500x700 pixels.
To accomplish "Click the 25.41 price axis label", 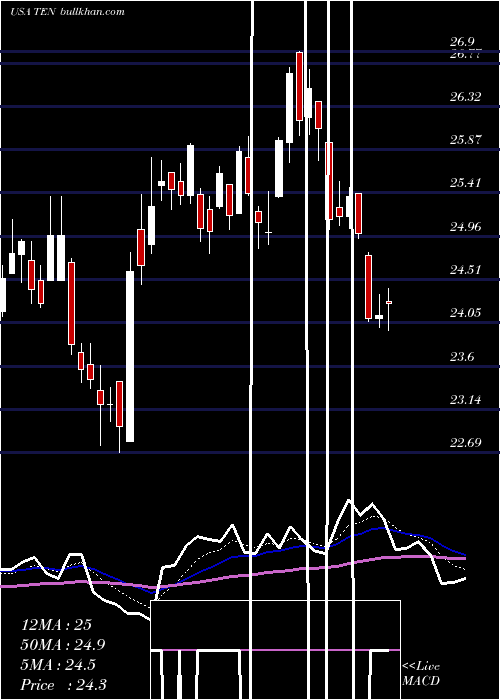I will [x=466, y=183].
